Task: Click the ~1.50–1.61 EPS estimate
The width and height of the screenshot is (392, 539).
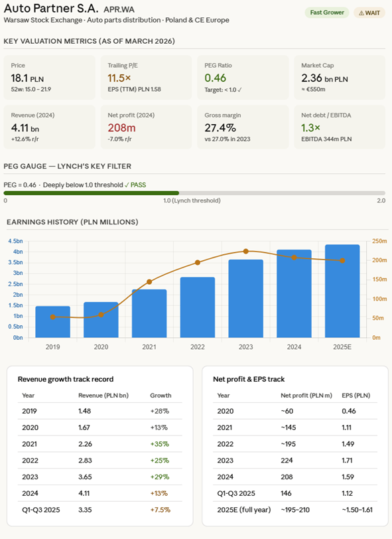Action: [x=358, y=510]
